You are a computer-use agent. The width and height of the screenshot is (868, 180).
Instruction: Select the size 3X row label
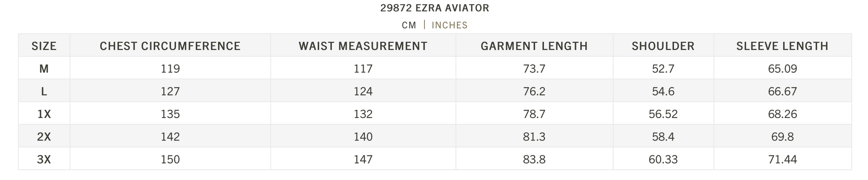(x=44, y=160)
